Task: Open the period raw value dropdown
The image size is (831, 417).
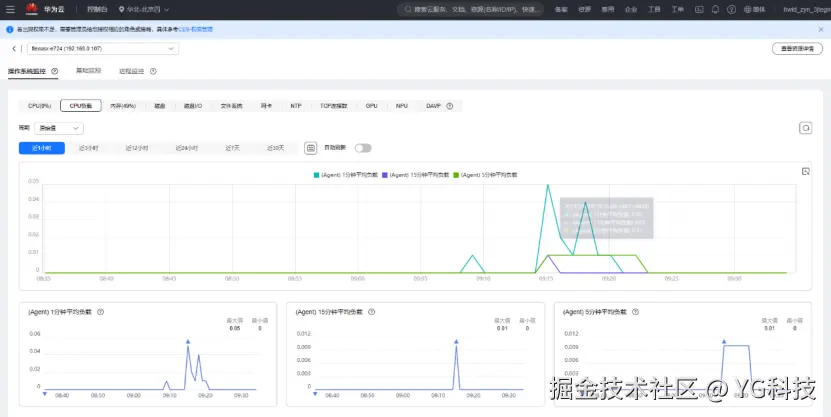Action: click(x=59, y=128)
